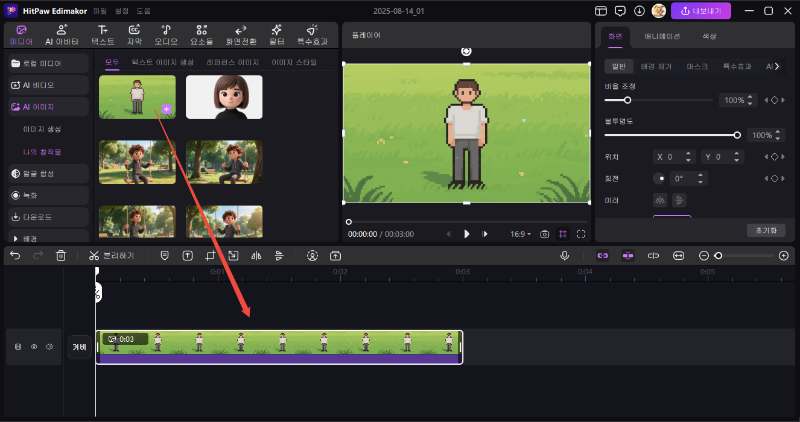Open the Audio (오디오) music-note tab

pos(166,35)
